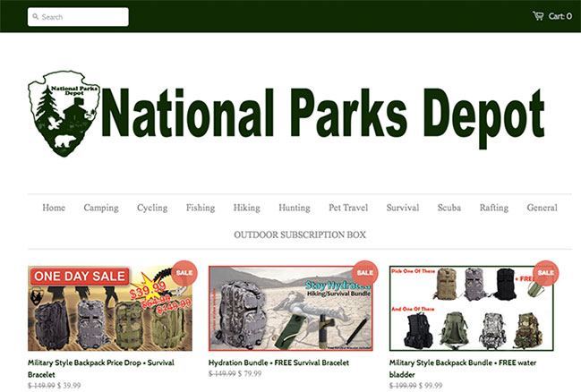The image size is (581, 392).
Task: Open the Fishing category
Action: pyautogui.click(x=201, y=208)
